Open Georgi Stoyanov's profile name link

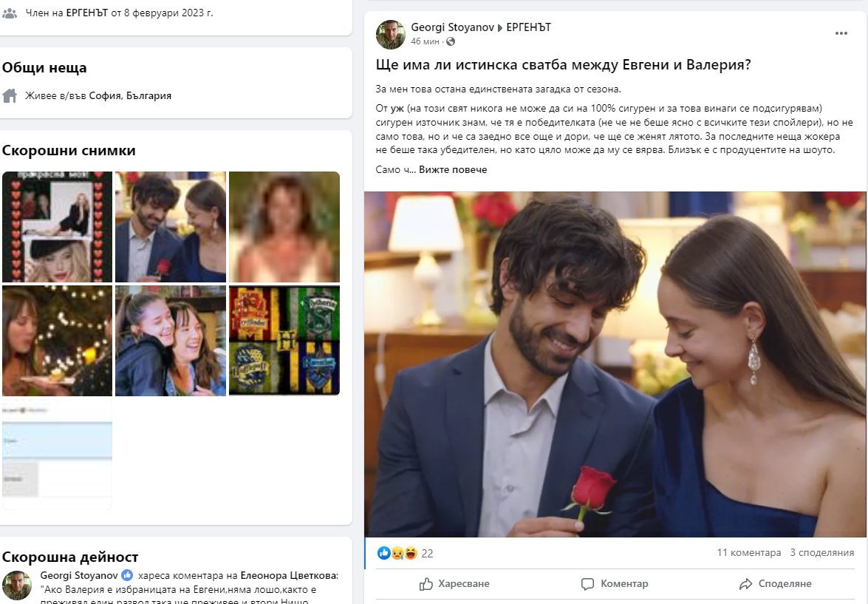click(451, 27)
